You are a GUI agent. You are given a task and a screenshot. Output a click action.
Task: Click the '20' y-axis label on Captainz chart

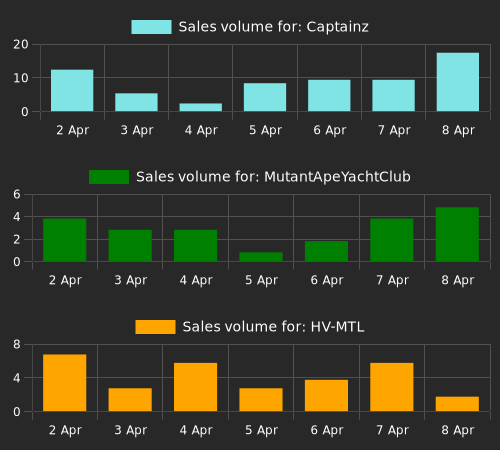click(x=21, y=45)
